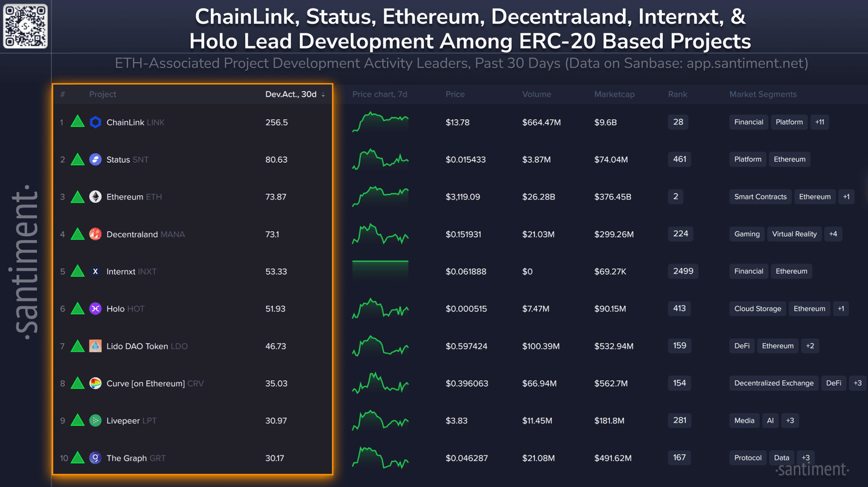
Task: Open the Curve [on Ethereum] project link
Action: [x=145, y=384]
